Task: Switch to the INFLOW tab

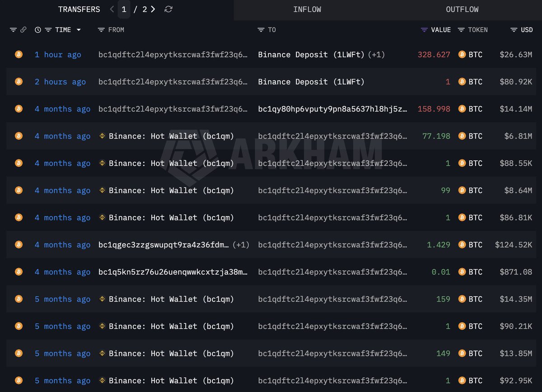Action: tap(307, 9)
